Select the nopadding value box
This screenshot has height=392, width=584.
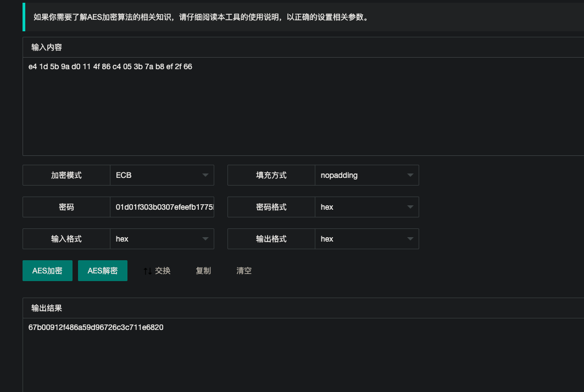367,175
